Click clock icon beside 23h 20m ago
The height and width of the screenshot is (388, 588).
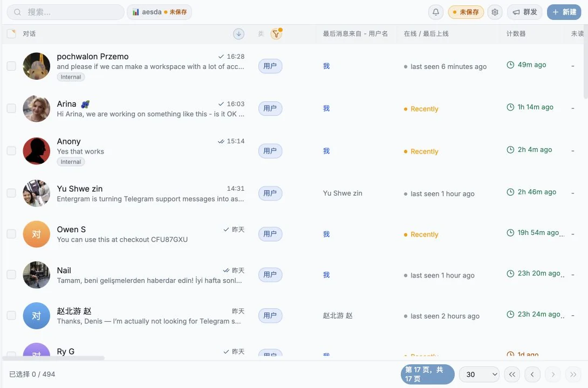[510, 273]
